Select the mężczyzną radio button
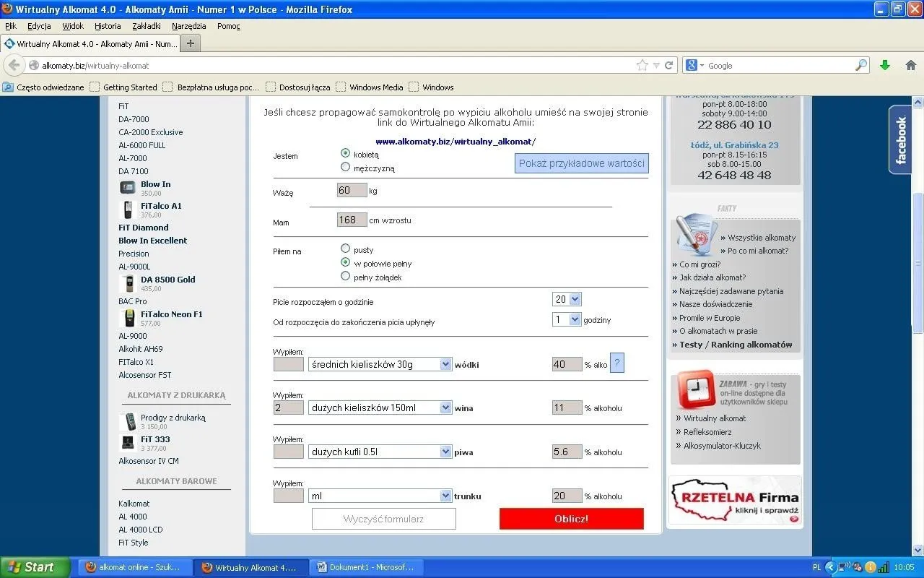 tap(345, 167)
